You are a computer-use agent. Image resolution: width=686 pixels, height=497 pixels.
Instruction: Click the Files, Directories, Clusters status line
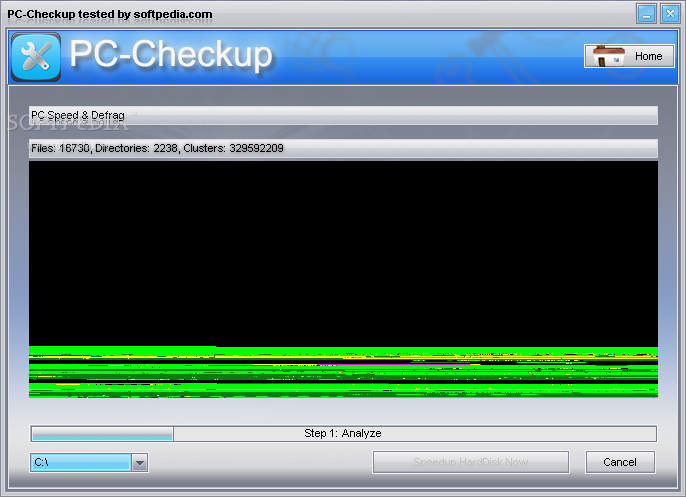tap(343, 148)
